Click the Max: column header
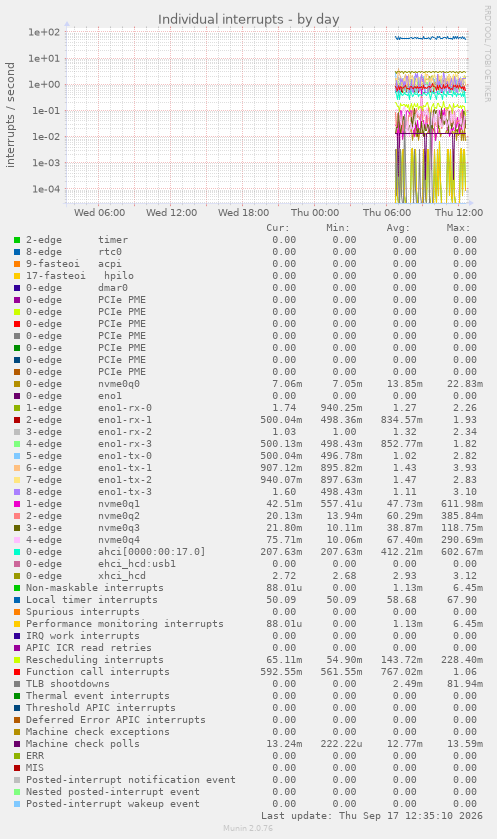The width and height of the screenshot is (497, 839). point(458,228)
